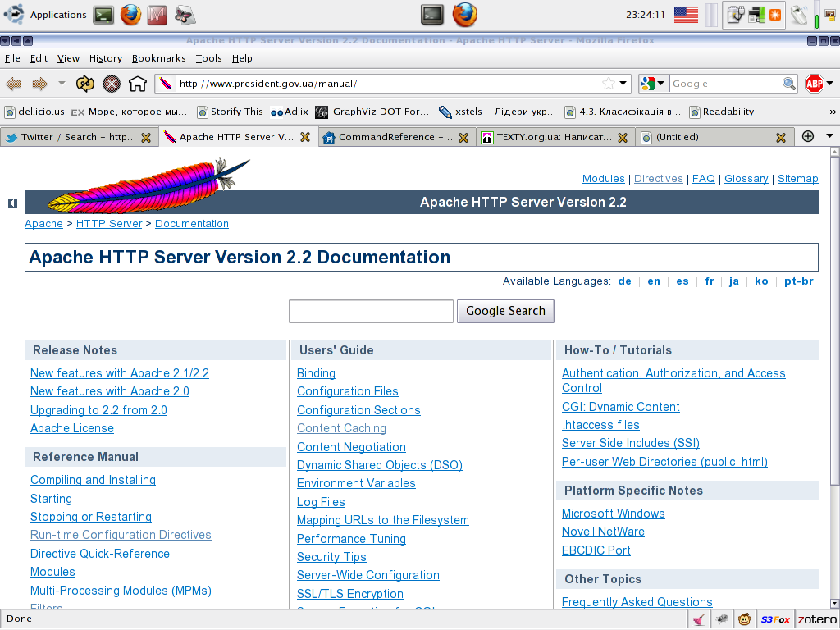The width and height of the screenshot is (840, 630).
Task: Open the Security Tips link
Action: point(331,557)
